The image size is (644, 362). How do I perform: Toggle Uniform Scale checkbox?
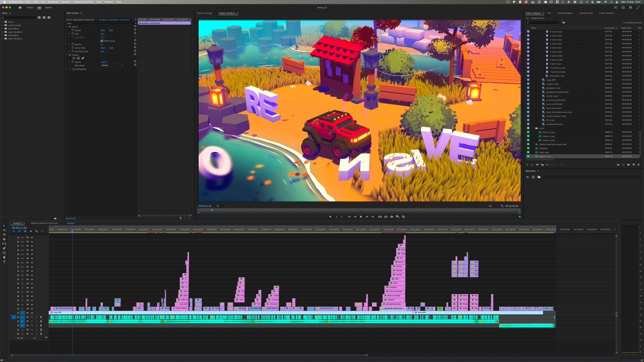101,41
